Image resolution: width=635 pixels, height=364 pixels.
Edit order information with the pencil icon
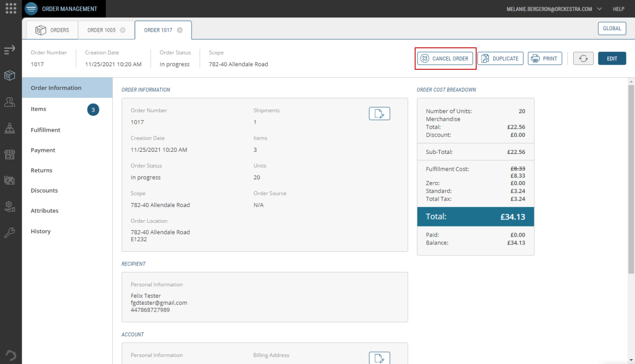379,114
